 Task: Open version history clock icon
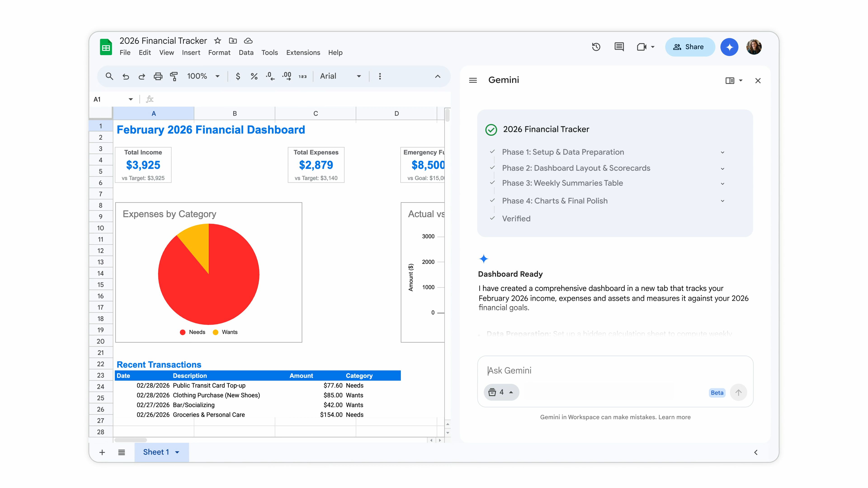[x=596, y=47]
